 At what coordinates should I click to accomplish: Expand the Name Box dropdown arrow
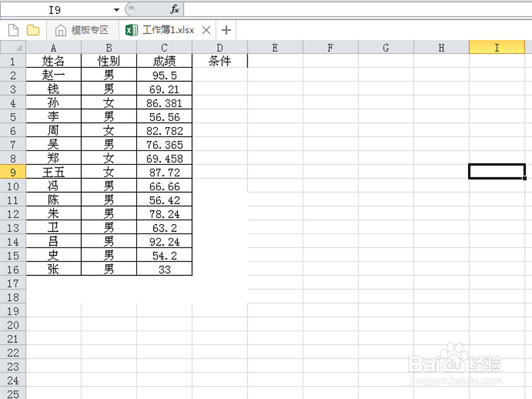pos(116,10)
